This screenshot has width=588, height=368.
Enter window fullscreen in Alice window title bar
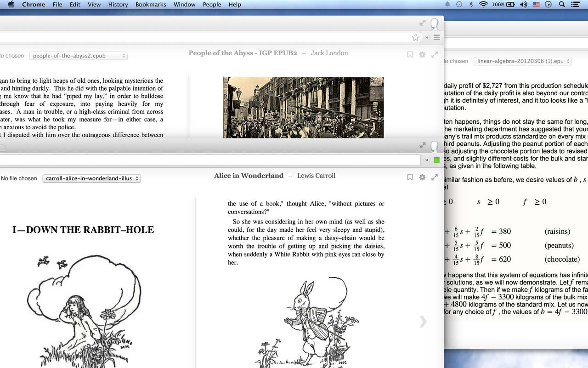click(x=423, y=145)
